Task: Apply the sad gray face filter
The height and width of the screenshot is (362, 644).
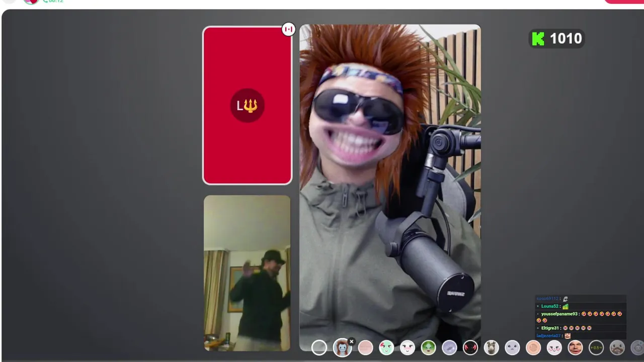Action: [512, 347]
